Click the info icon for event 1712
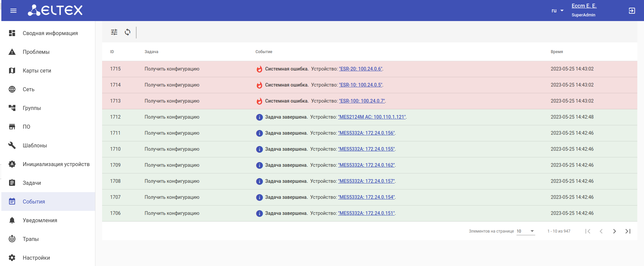The width and height of the screenshot is (644, 266). (x=259, y=117)
